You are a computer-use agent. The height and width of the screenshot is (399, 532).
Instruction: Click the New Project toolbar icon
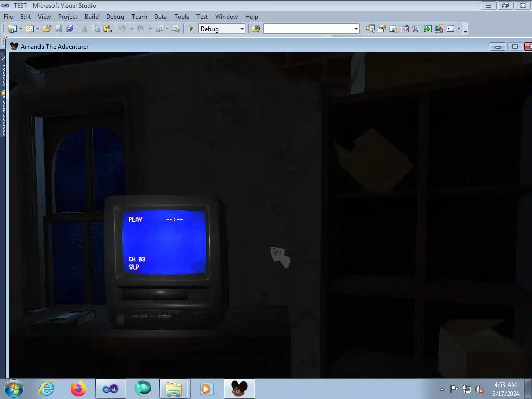click(x=12, y=29)
